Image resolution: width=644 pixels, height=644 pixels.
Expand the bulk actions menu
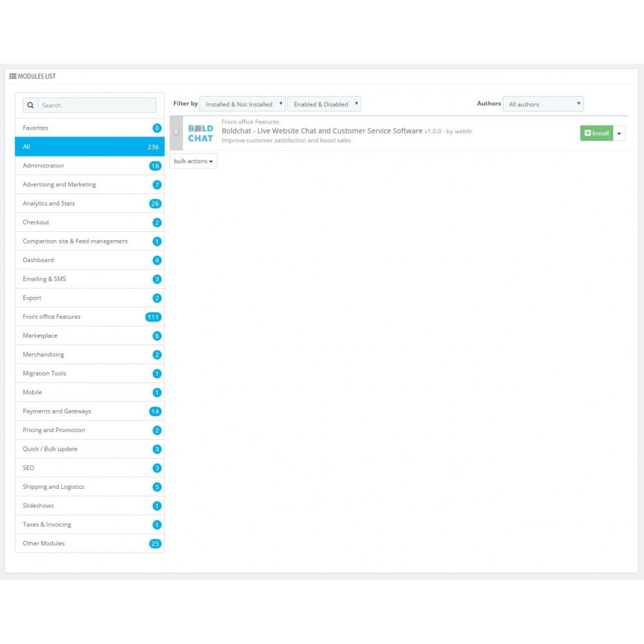(193, 161)
